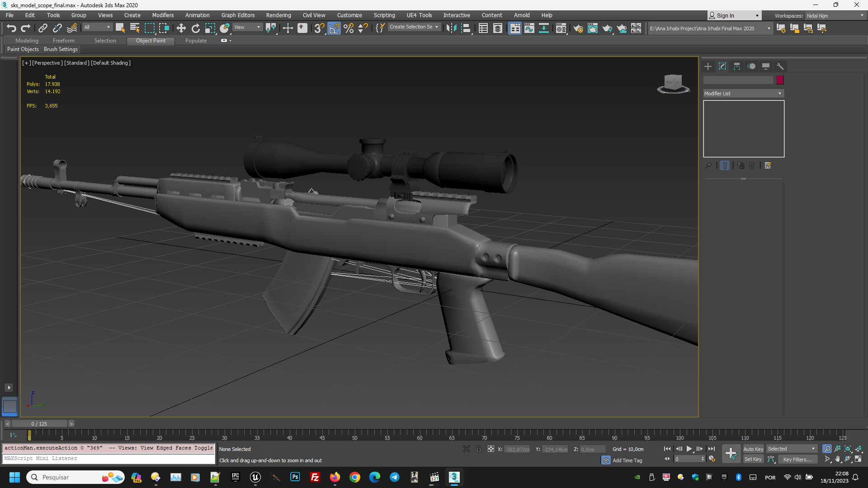Open the Motion command panel
868x488 pixels.
(x=751, y=66)
